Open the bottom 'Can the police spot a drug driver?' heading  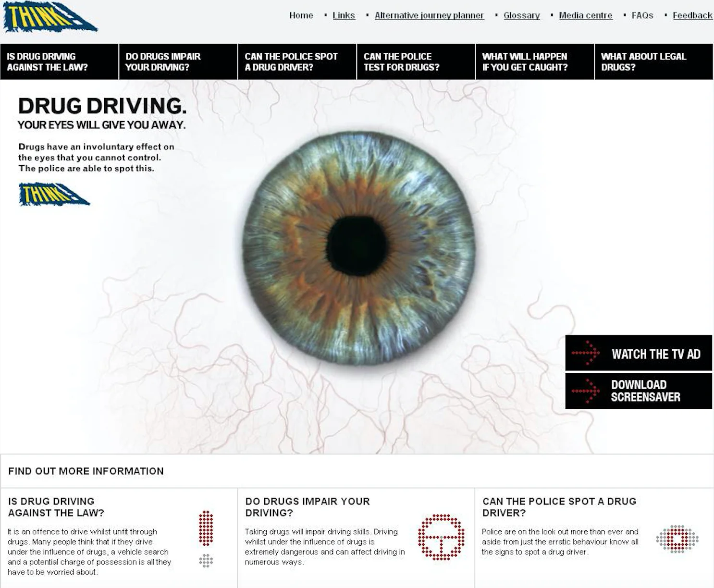point(559,507)
